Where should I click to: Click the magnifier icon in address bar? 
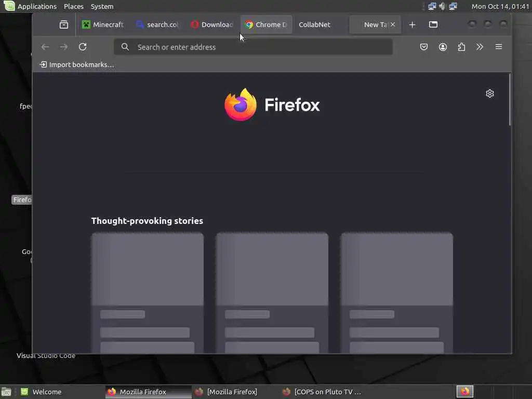(x=125, y=47)
